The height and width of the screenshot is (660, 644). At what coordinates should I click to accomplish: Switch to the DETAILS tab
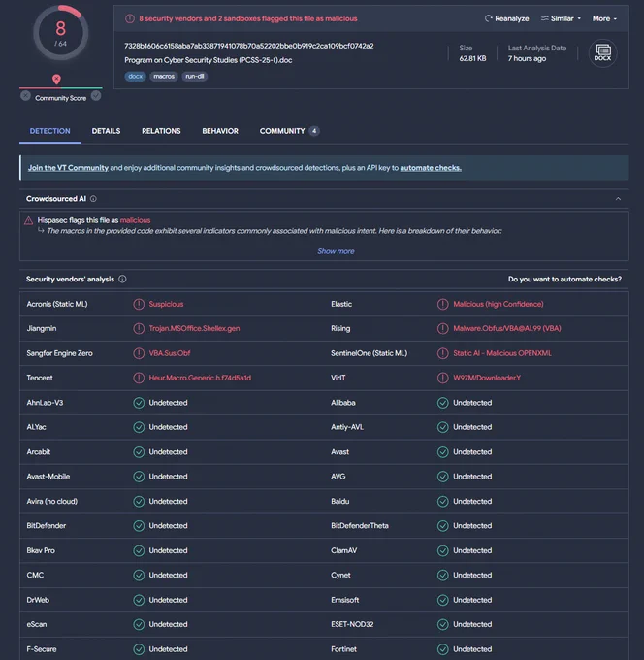coord(106,131)
